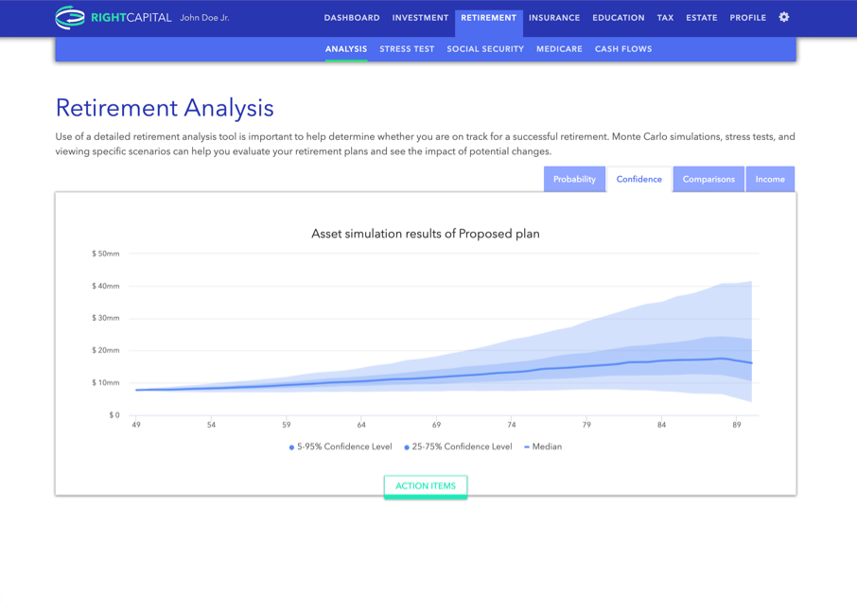The image size is (857, 616).
Task: Open the Comparisons tab
Action: 708,179
